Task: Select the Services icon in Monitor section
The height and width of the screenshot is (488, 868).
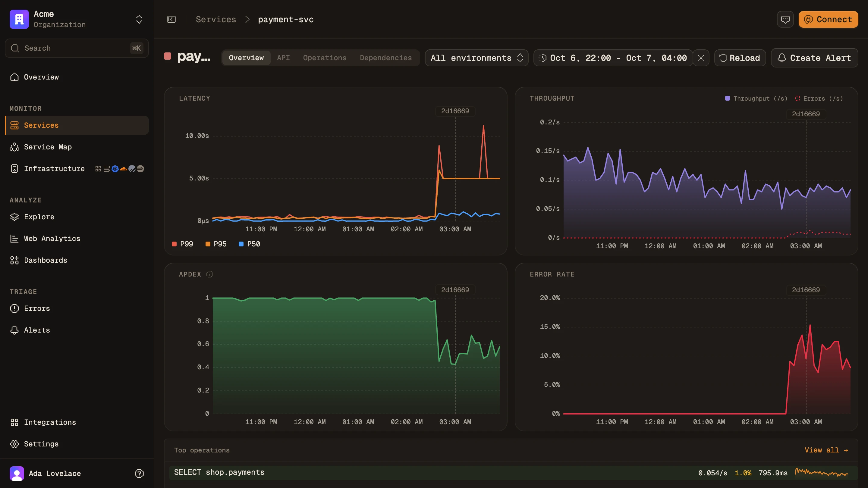Action: 14,125
